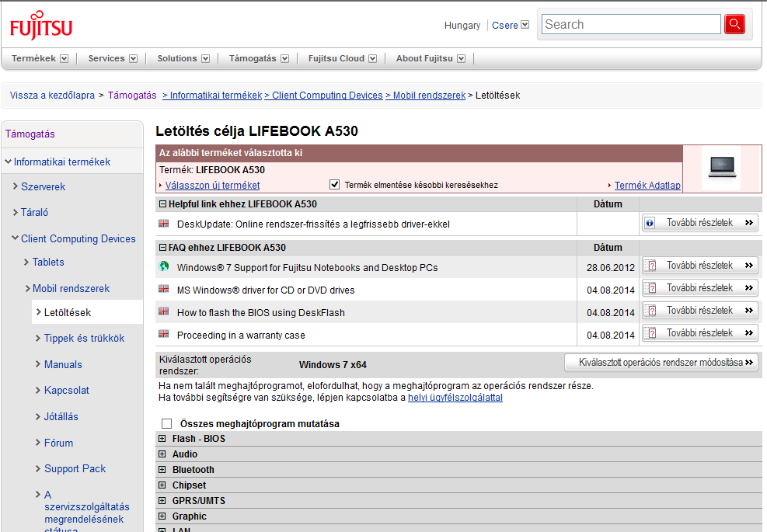
Task: Click the Válasszon új terméket link
Action: tap(212, 186)
